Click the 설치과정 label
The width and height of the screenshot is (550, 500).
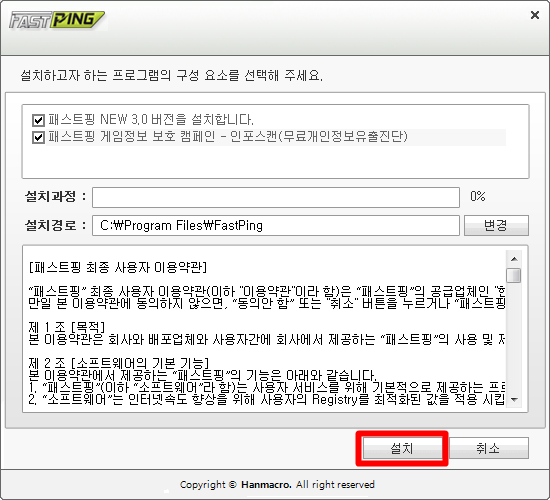click(x=55, y=196)
